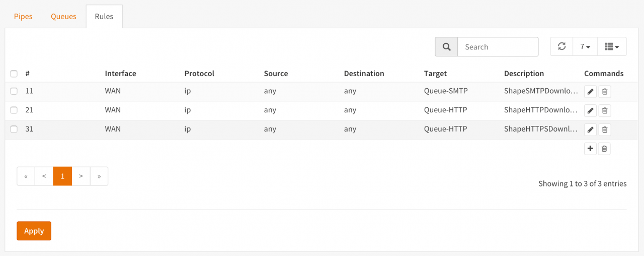Delete rule 21 using its trash icon

tap(605, 110)
